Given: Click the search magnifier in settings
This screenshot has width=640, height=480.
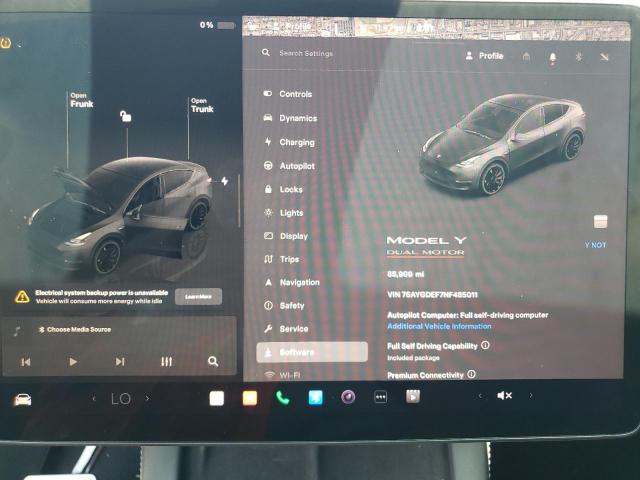Looking at the screenshot, I should (x=266, y=53).
